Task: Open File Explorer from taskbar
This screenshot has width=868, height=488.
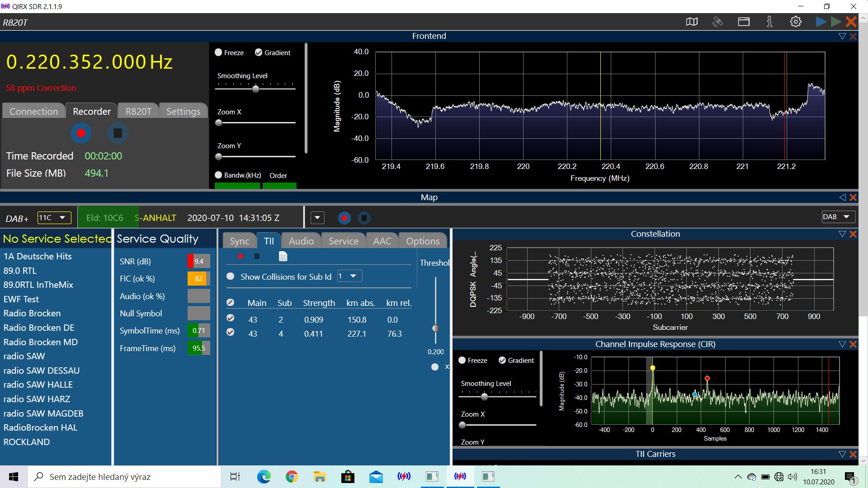Action: click(320, 477)
